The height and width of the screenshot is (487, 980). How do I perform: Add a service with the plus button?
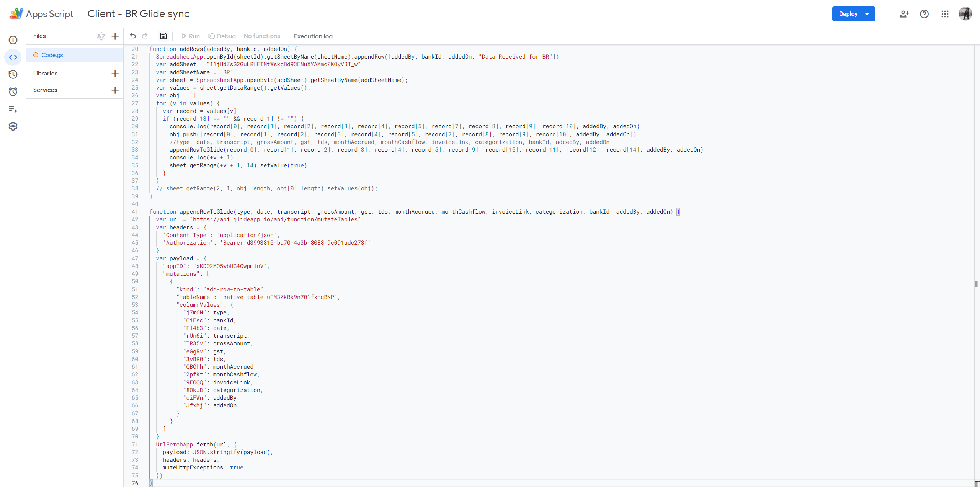(115, 90)
